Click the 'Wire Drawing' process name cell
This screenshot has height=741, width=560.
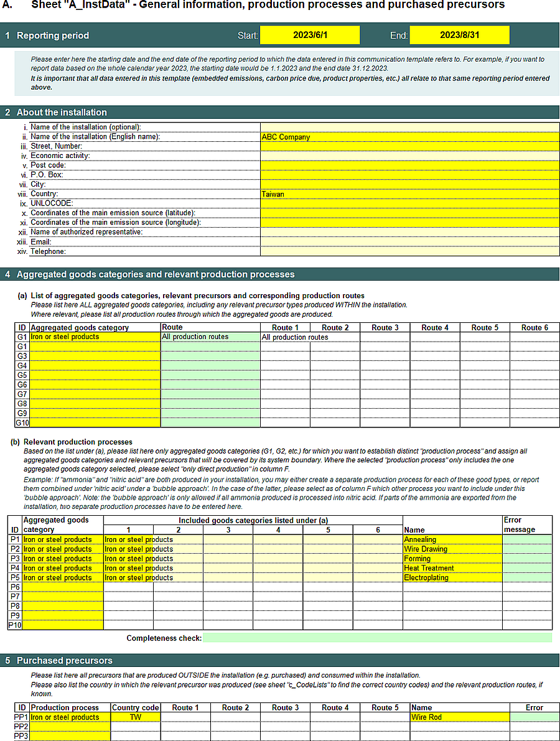pyautogui.click(x=453, y=549)
